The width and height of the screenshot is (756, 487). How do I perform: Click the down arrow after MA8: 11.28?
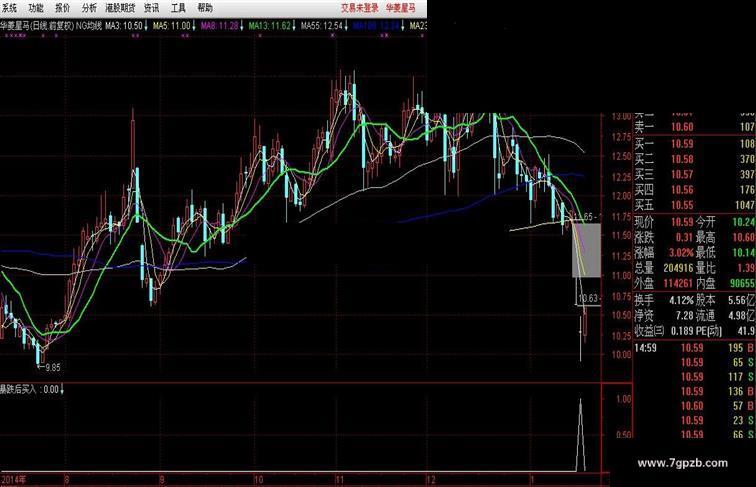coord(242,26)
